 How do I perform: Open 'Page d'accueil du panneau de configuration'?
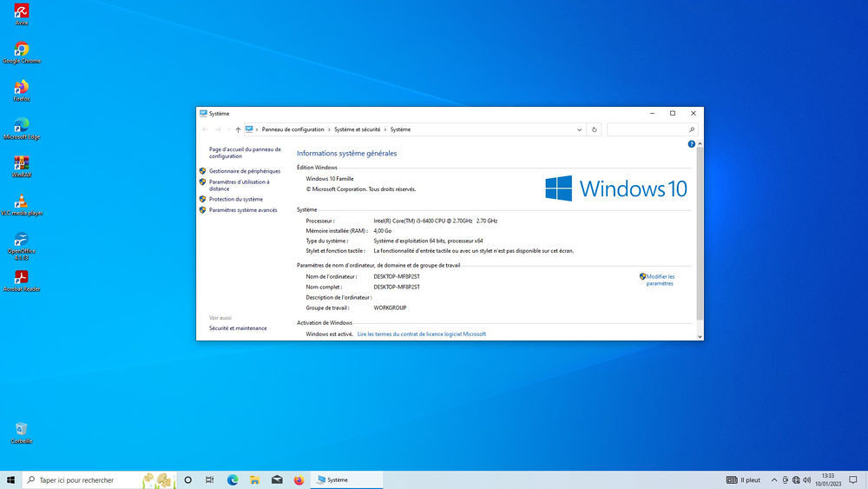click(x=245, y=153)
